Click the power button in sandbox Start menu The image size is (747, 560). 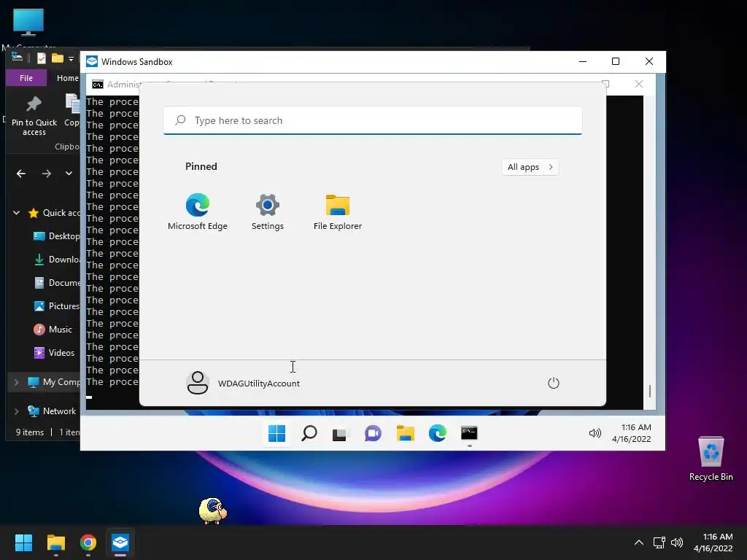553,383
